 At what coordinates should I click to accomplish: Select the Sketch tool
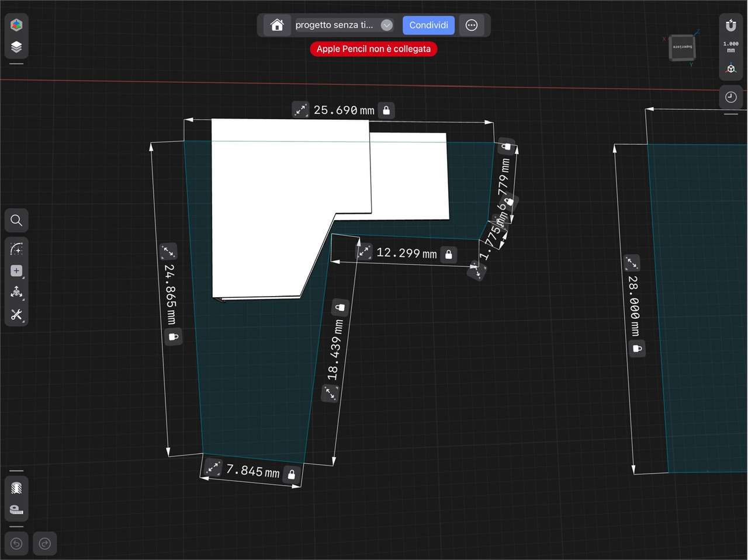16,249
